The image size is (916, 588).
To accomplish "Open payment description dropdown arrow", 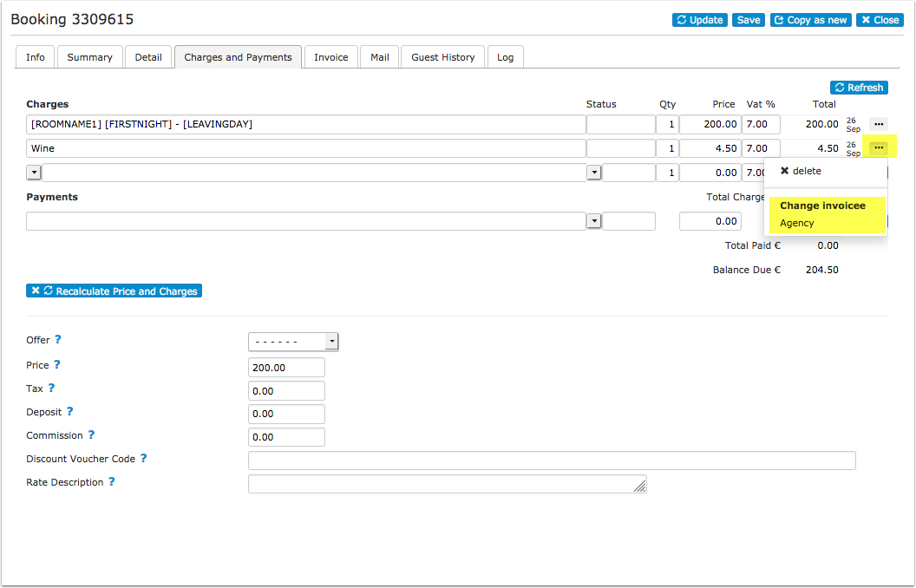I will [594, 221].
